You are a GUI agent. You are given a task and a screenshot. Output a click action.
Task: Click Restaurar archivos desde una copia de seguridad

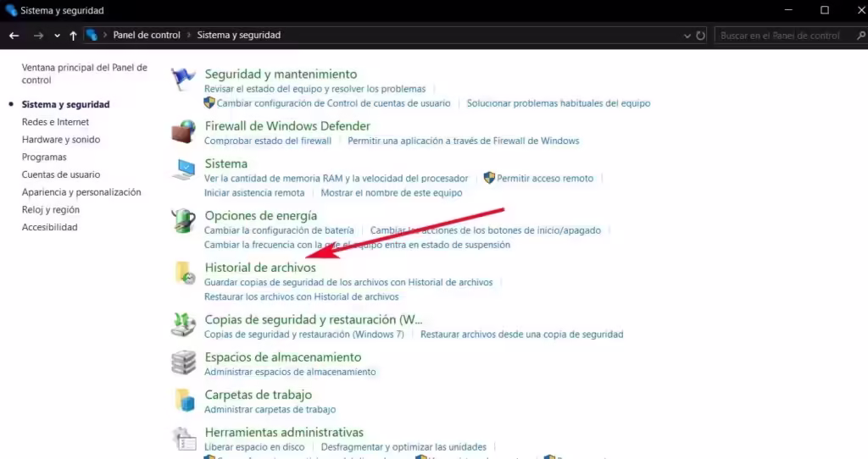(x=522, y=335)
